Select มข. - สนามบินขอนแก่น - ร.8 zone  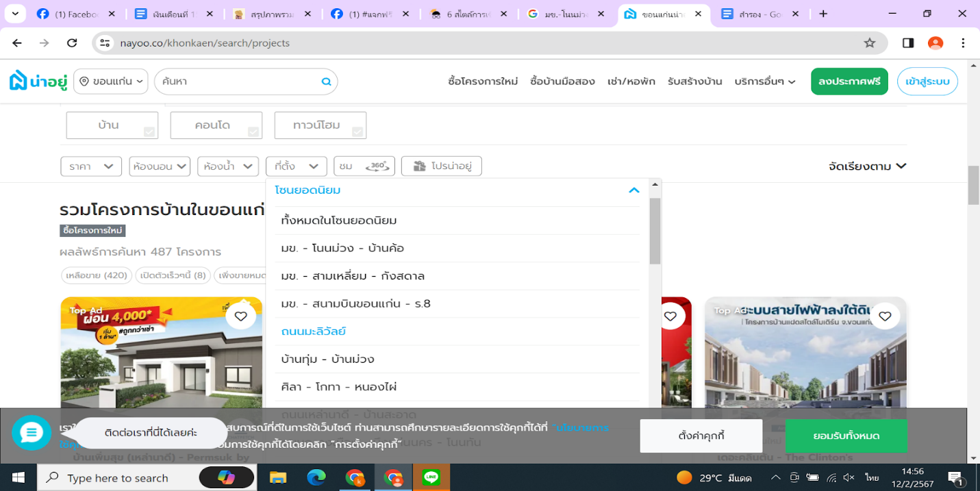click(457, 303)
